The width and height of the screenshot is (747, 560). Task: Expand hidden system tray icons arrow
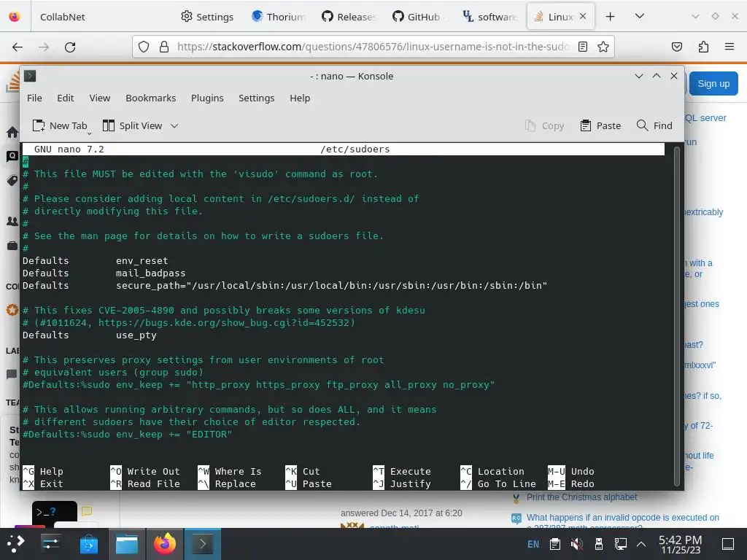[x=641, y=544]
